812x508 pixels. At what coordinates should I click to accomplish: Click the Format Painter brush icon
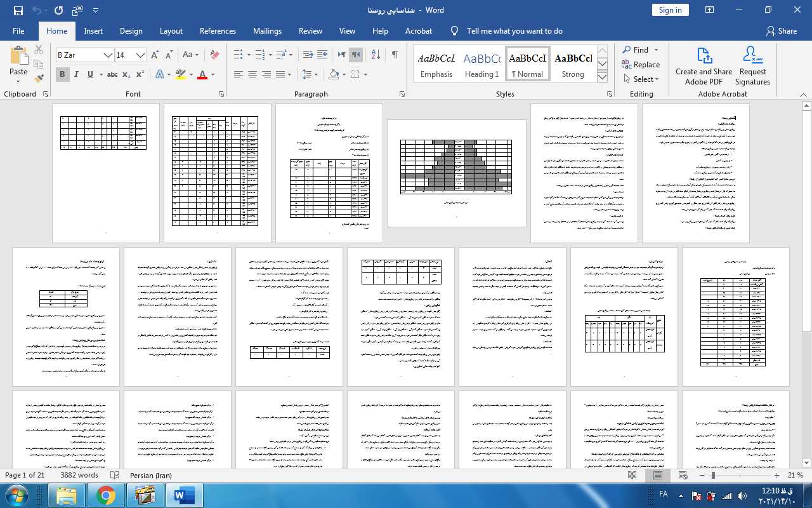pyautogui.click(x=39, y=79)
